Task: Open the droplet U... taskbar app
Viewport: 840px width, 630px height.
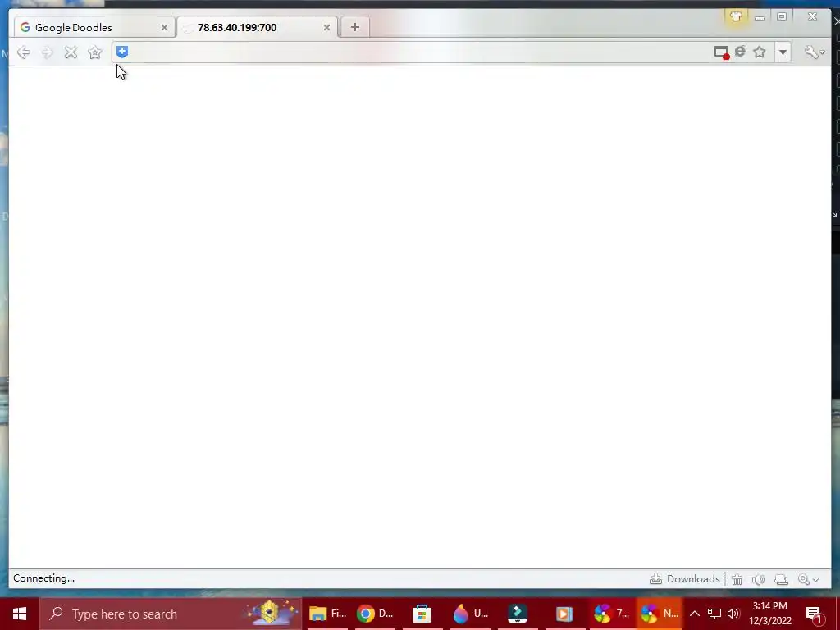Action: tap(470, 614)
